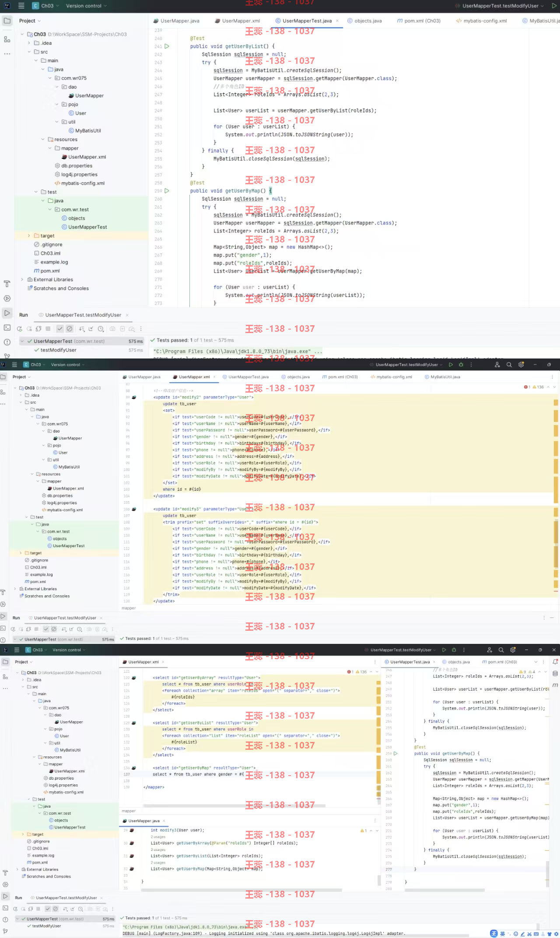Expand target folder in top project tree

(29, 235)
